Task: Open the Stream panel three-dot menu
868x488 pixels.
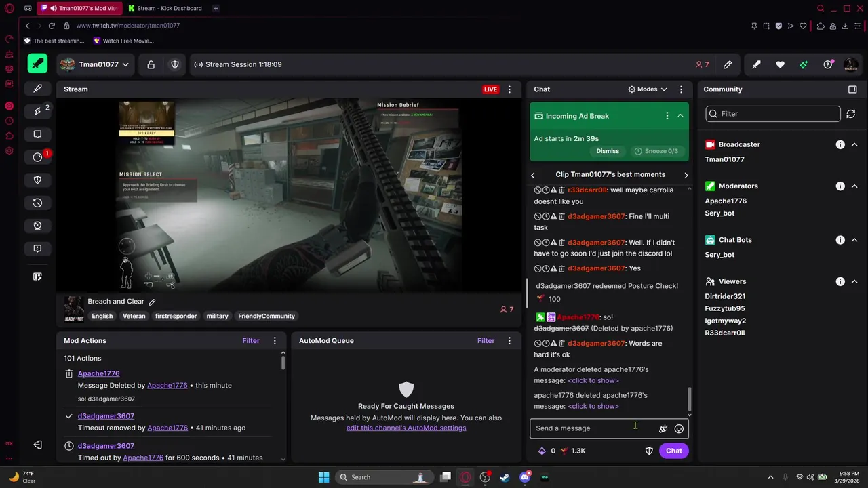Action: (x=509, y=89)
